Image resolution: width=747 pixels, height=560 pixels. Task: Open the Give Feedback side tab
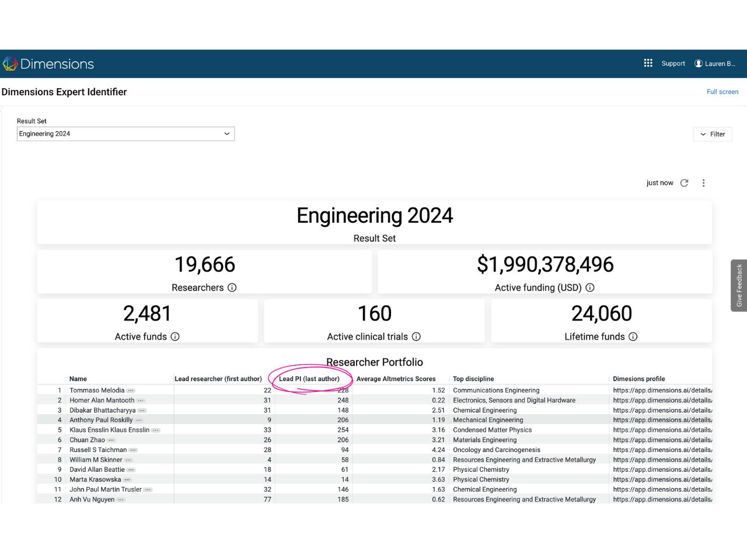(739, 285)
